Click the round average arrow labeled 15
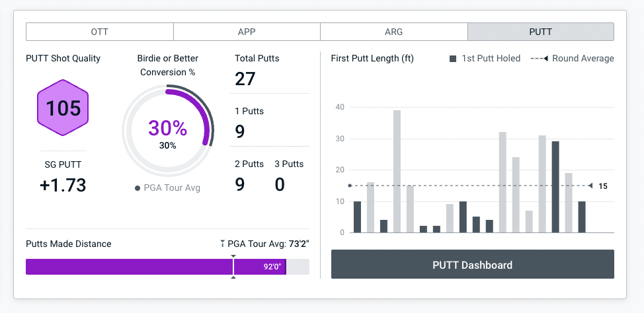Screen dimensions: 644x313 (590, 186)
